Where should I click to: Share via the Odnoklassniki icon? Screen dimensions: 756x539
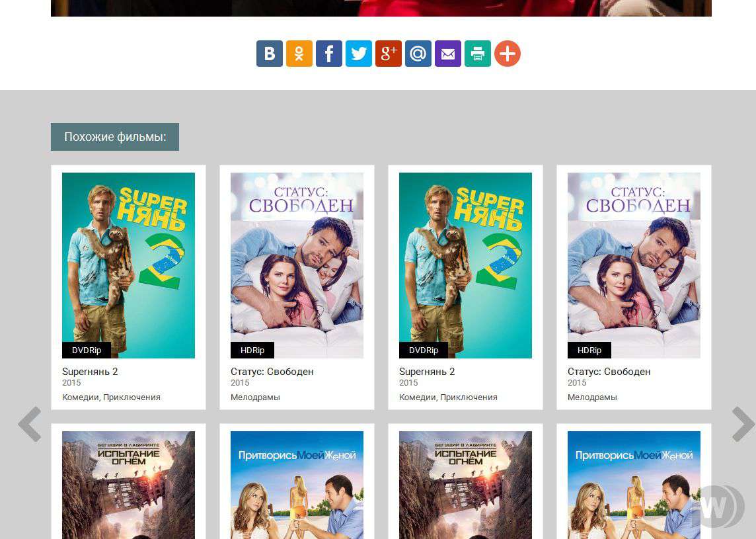299,54
